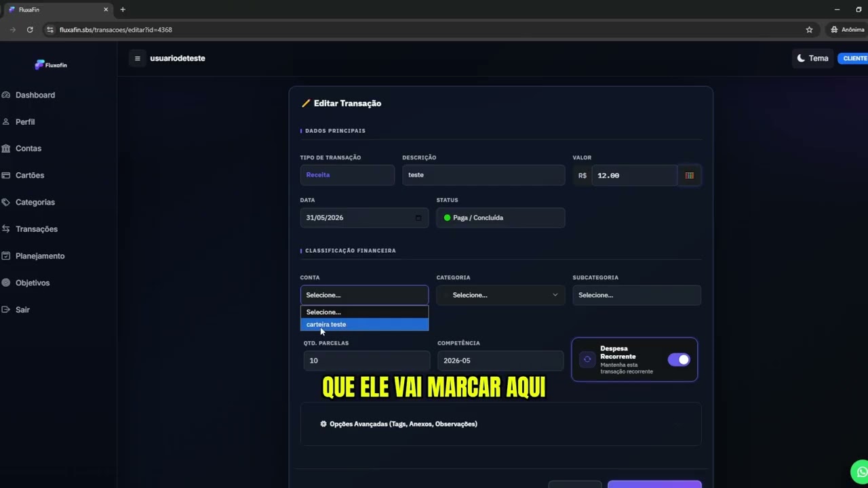The image size is (868, 488).
Task: Click the Valor field showing 12.00
Action: (634, 176)
